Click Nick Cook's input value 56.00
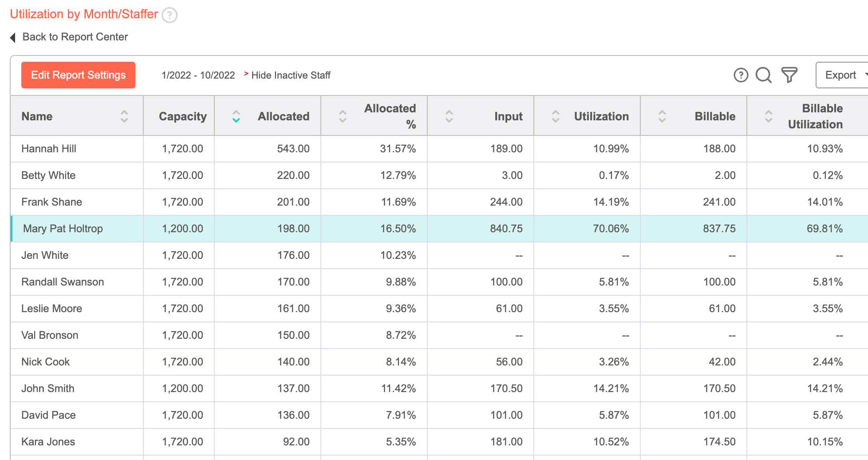The width and height of the screenshot is (868, 460). tap(509, 362)
